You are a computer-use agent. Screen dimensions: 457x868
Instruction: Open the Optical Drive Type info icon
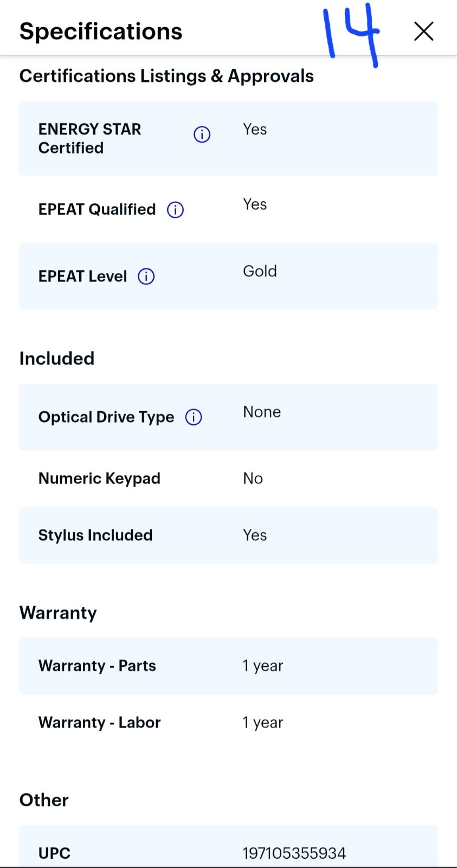(x=194, y=417)
